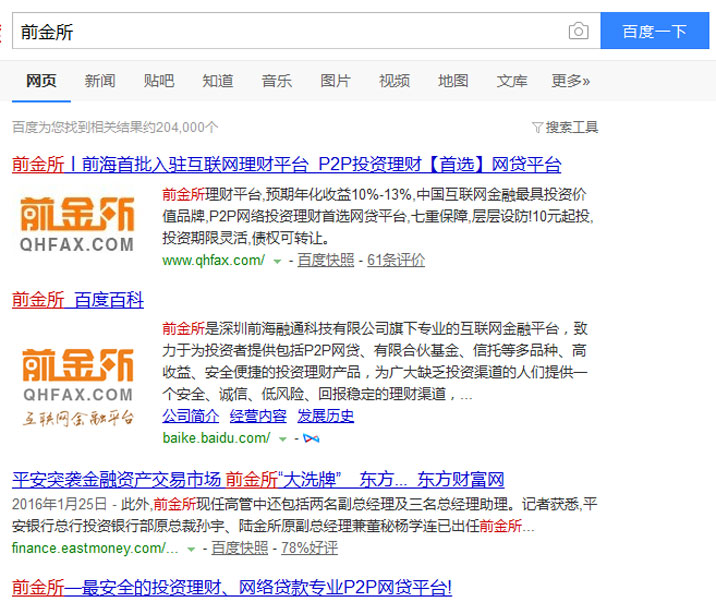Viewport: 716px width, 602px height.
Task: Click the date text 2016年1月25日
Action: 59,504
